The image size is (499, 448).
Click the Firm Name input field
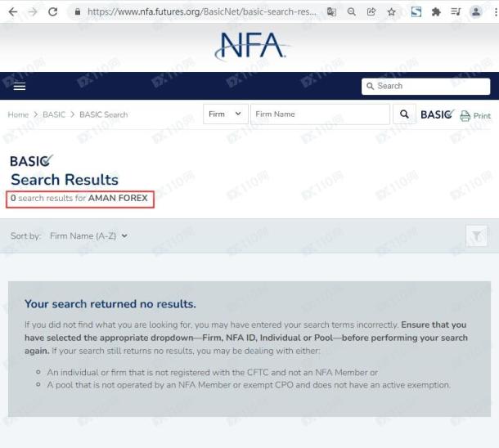(x=320, y=114)
